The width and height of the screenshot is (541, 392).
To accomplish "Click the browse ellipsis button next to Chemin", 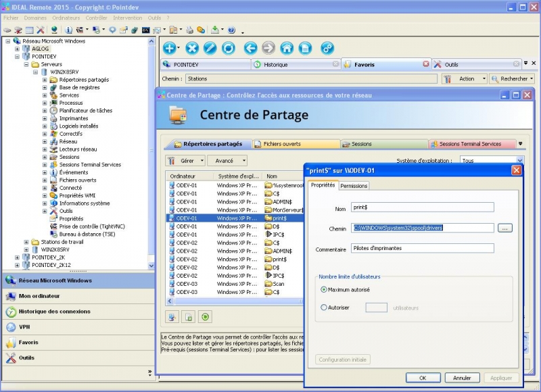I will [504, 228].
